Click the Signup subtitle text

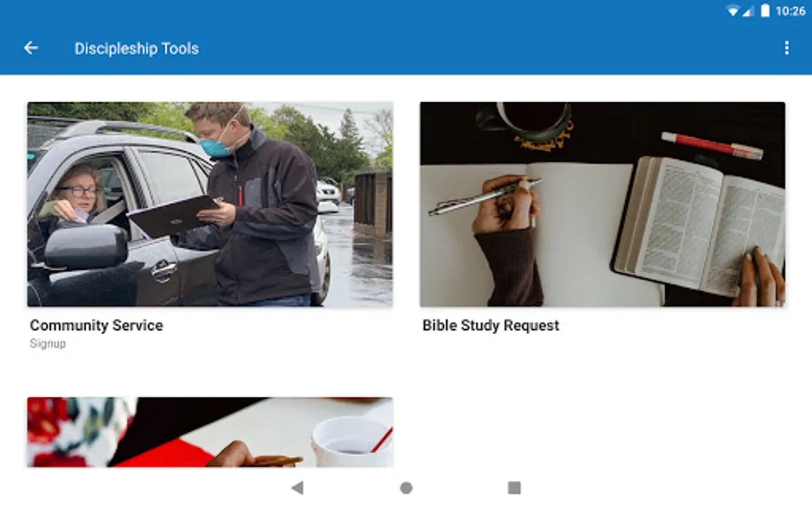pyautogui.click(x=48, y=344)
